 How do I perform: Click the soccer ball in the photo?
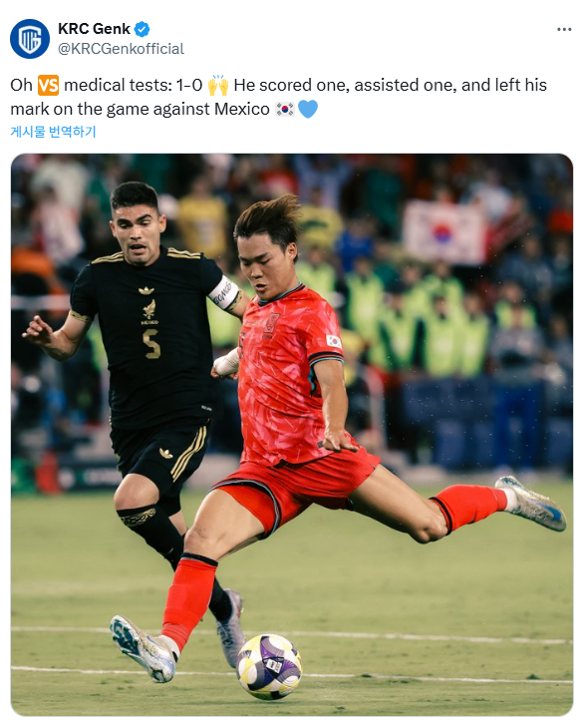tap(269, 667)
